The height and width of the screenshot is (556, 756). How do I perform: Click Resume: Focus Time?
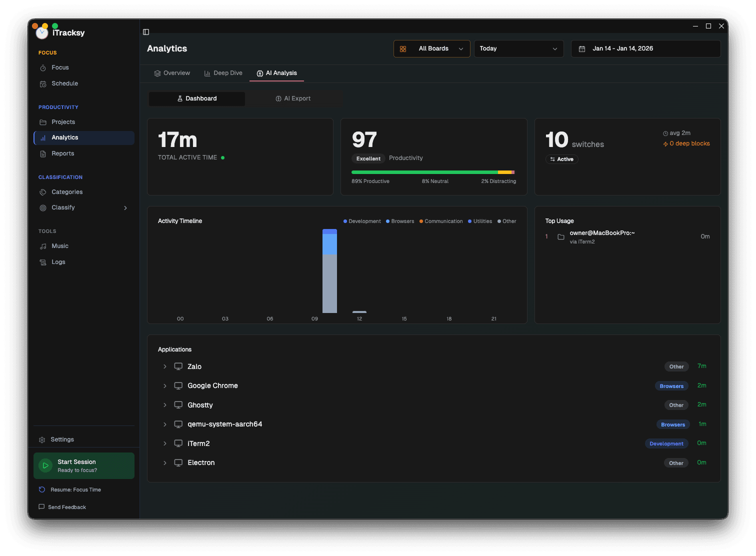point(75,489)
